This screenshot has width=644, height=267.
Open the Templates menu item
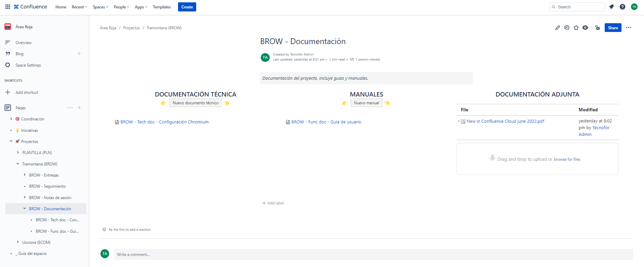[162, 7]
